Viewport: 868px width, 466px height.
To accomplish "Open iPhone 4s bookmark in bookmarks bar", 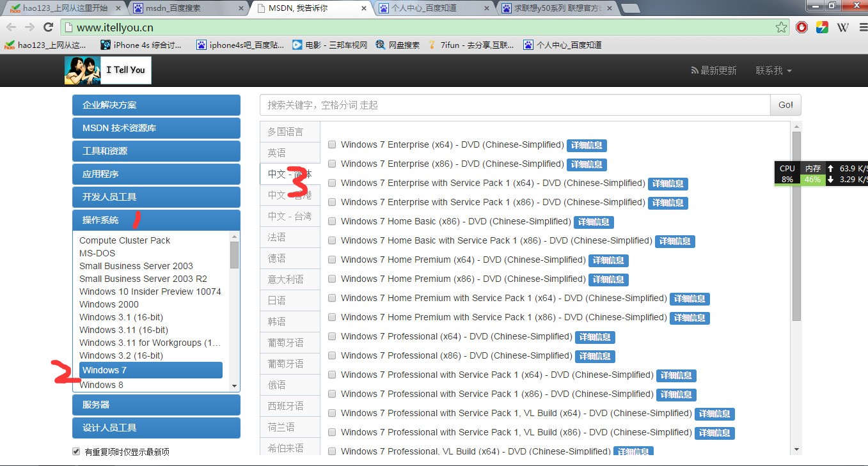I will point(141,45).
